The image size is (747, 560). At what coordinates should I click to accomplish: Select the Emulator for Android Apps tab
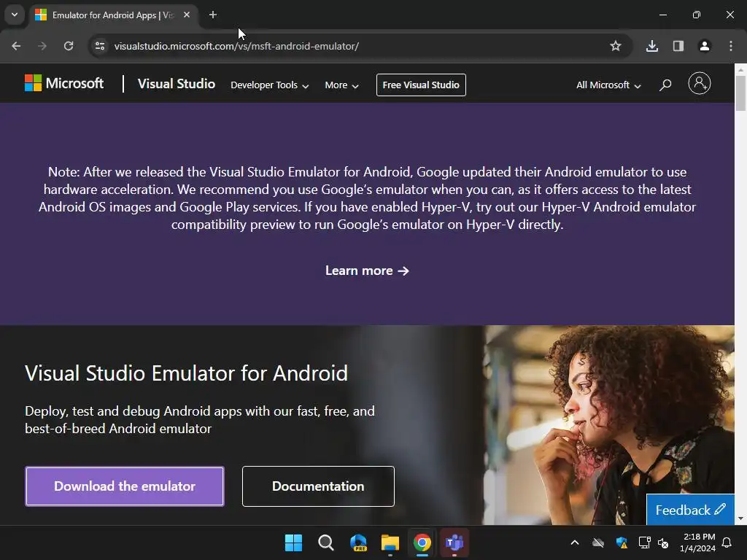[x=113, y=15]
